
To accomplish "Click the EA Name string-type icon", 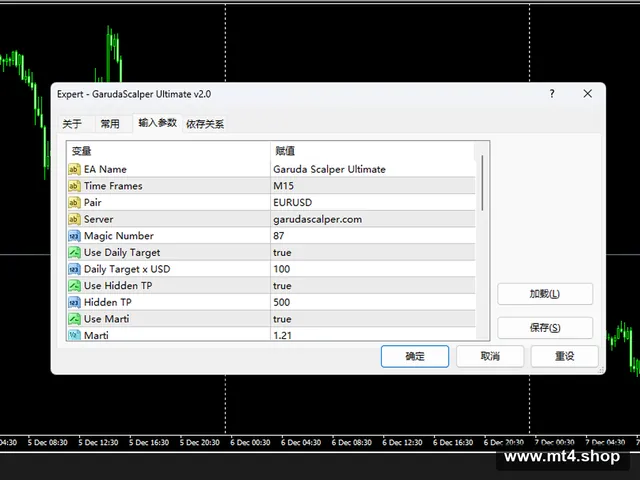I will coord(74,169).
